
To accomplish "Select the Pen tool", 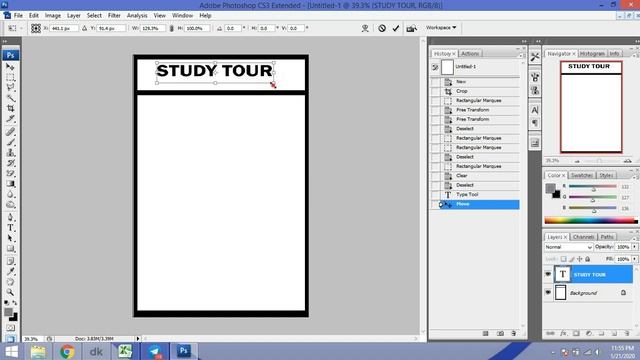I will 11,217.
